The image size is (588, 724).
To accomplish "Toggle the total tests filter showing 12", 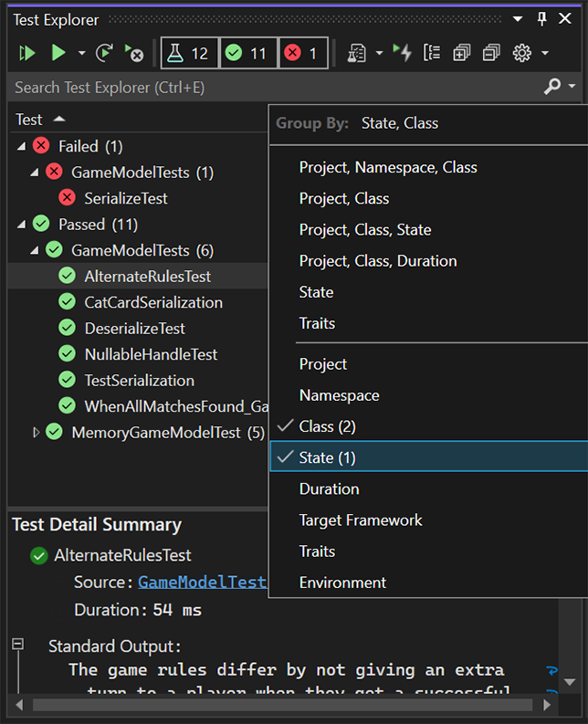I will point(189,54).
